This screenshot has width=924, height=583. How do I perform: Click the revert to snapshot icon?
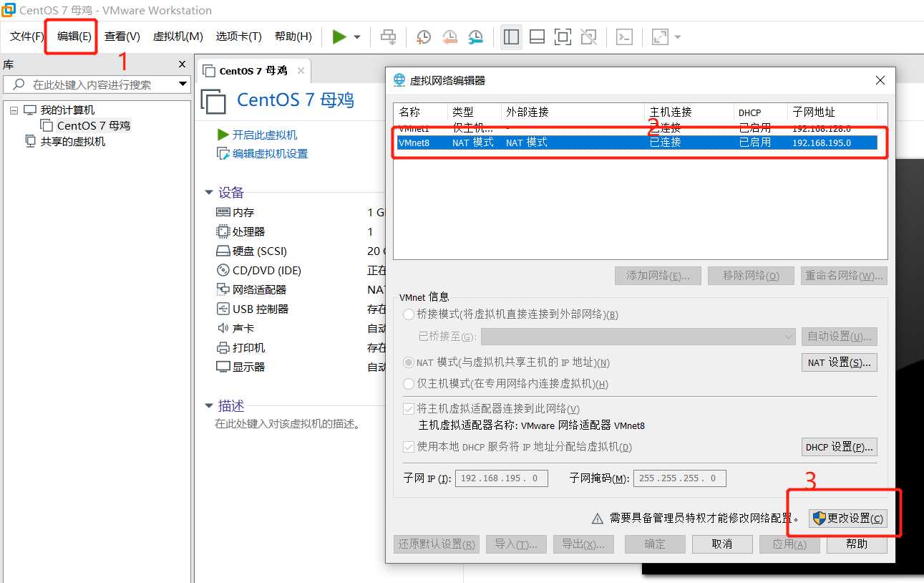click(449, 37)
